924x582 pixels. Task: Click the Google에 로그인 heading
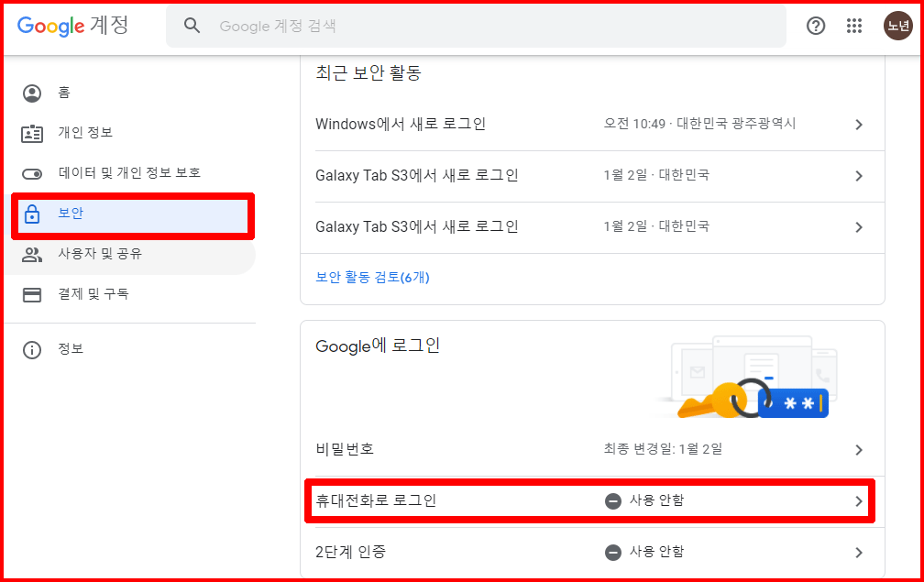pos(378,346)
